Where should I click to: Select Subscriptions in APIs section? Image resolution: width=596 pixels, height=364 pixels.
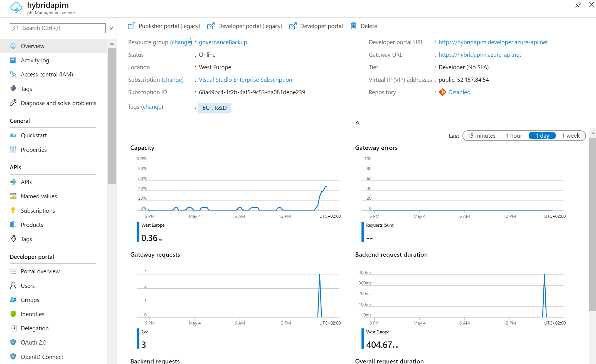38,210
